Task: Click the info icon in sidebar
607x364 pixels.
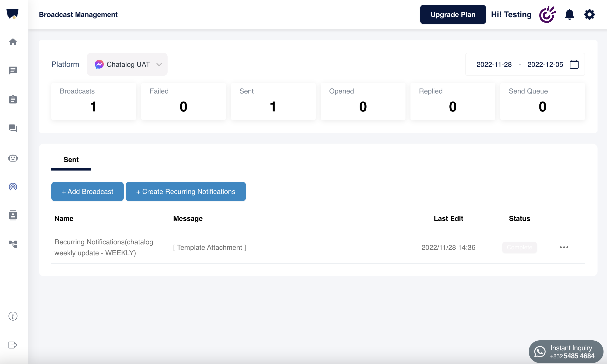Action: (x=13, y=316)
